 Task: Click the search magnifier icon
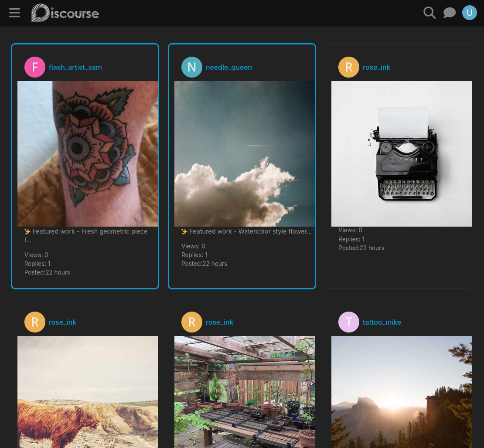coord(429,13)
